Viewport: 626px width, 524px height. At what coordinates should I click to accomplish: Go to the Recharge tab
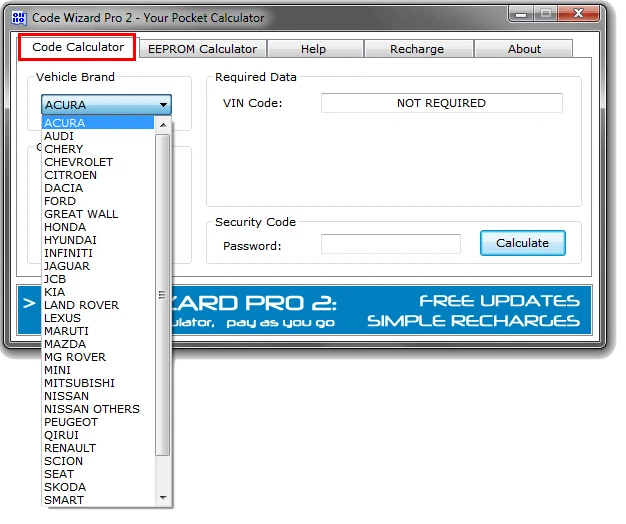pos(418,49)
